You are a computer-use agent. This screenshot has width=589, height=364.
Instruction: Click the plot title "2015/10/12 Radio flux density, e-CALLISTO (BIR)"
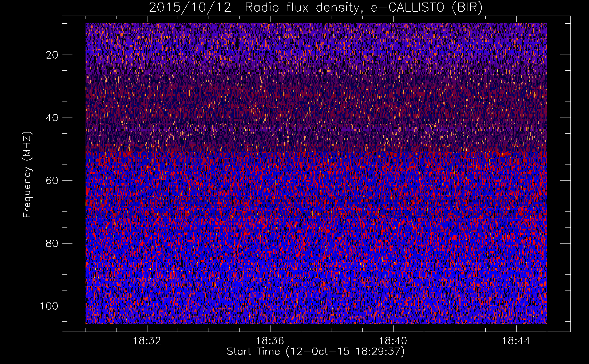316,8
